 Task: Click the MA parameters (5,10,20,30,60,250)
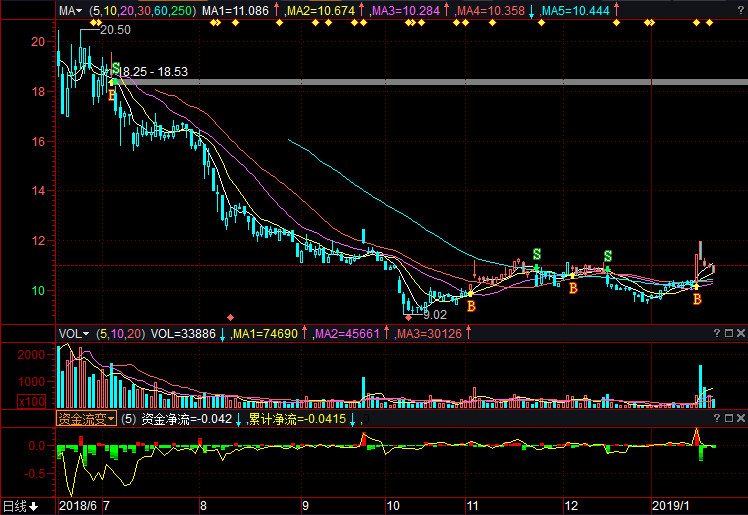(x=142, y=10)
